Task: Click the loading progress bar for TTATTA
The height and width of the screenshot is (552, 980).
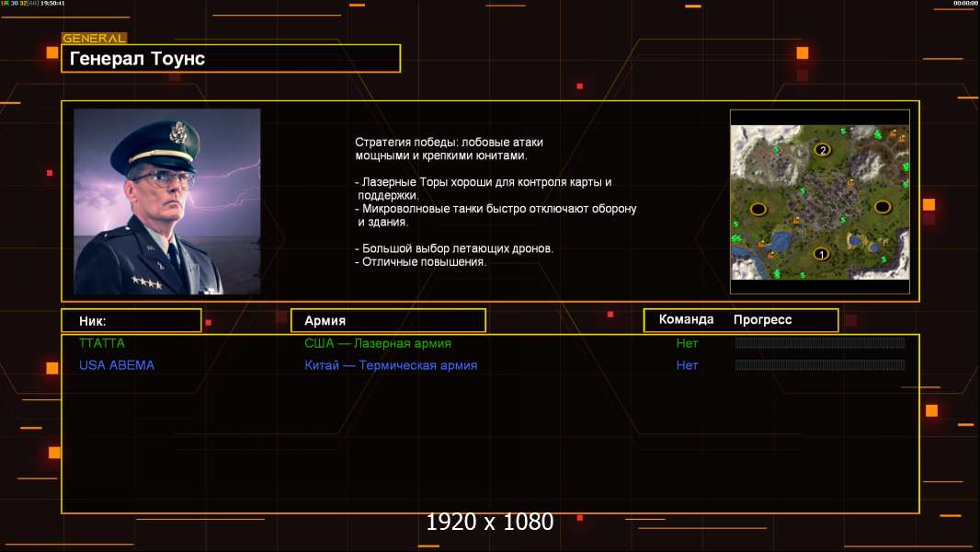Action: [820, 343]
